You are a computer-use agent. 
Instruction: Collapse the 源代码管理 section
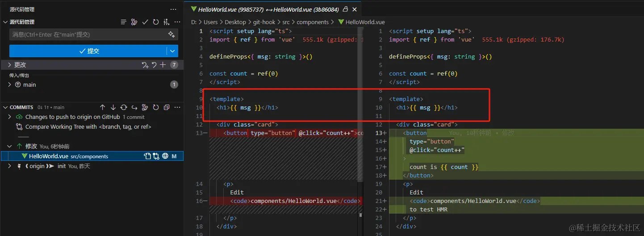(x=5, y=22)
